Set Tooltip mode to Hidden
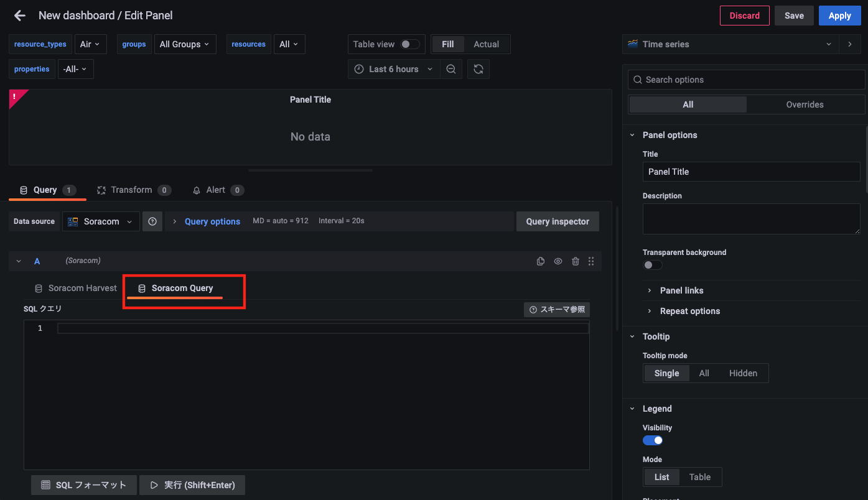Screen dimensions: 868x500 743,373
